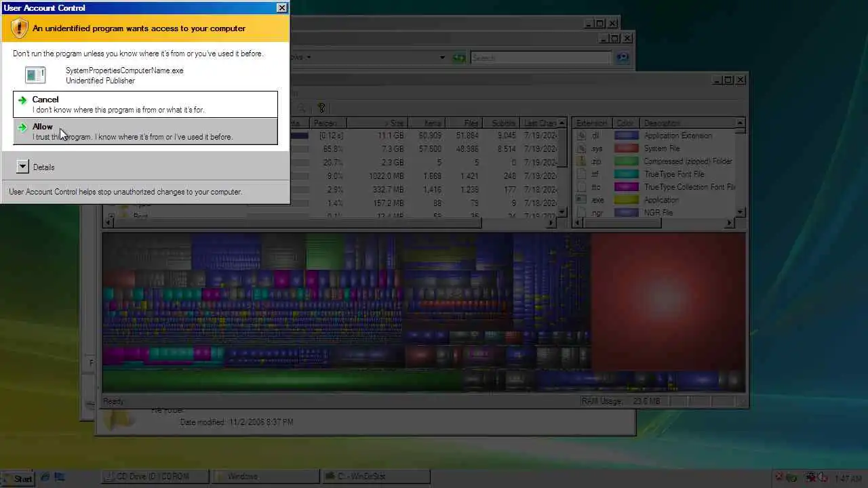Click the help icon in WinDirStat toolbar
The image size is (868, 488).
point(321,108)
